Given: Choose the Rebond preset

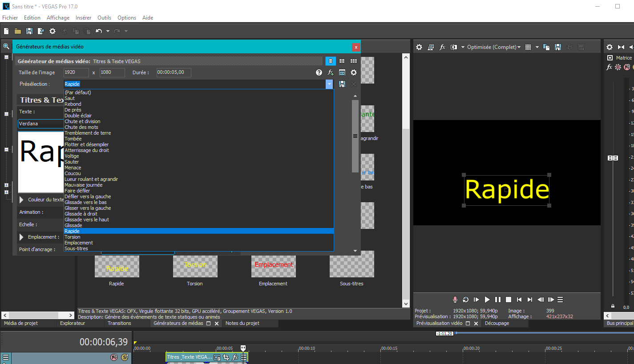Looking at the screenshot, I should (199, 104).
